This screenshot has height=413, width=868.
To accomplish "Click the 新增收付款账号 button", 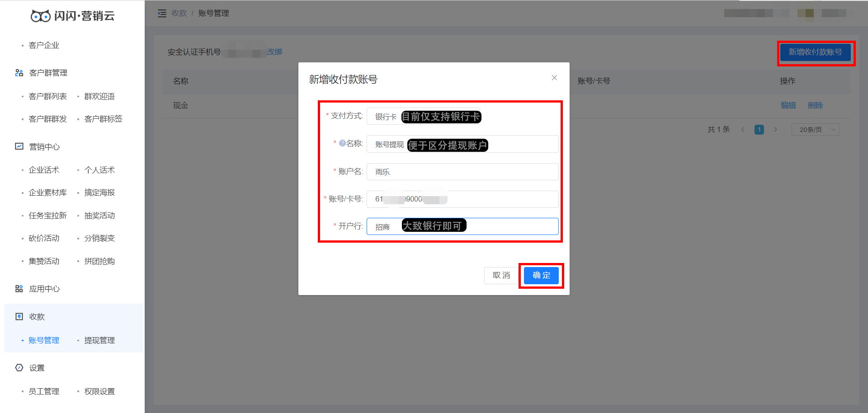I will pyautogui.click(x=815, y=52).
